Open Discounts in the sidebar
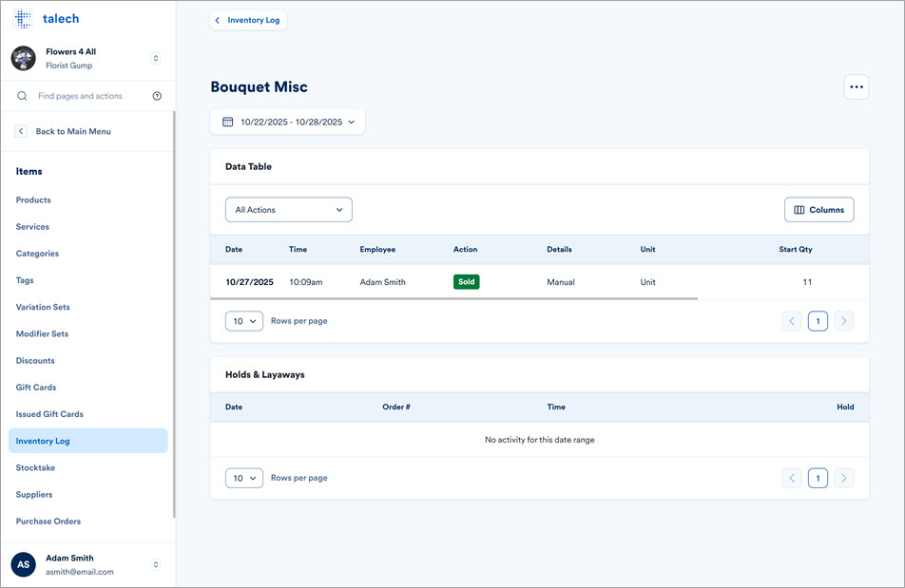905x588 pixels. [35, 361]
